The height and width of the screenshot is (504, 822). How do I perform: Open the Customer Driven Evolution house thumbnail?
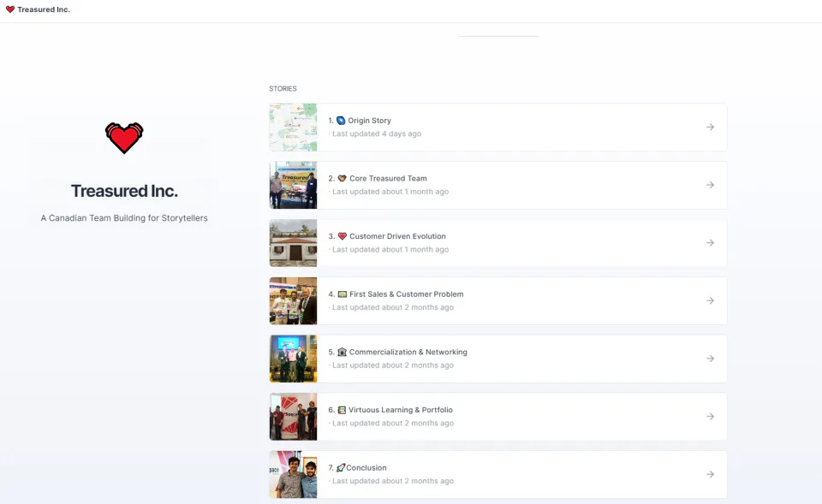[293, 243]
